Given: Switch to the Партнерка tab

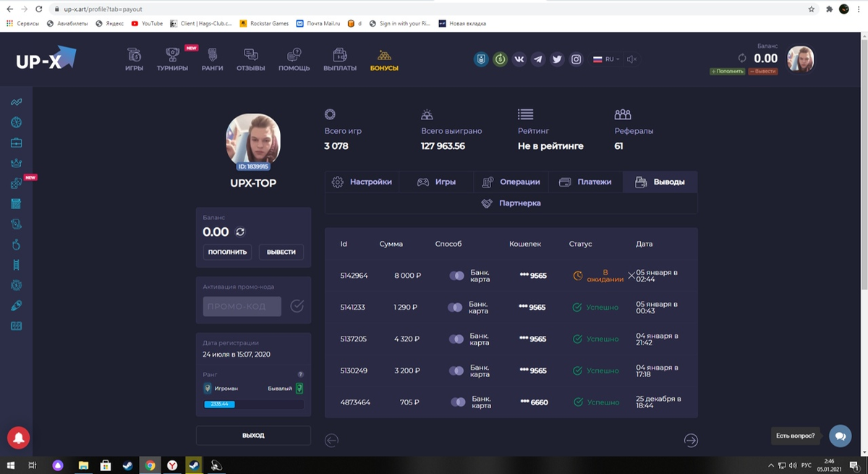Looking at the screenshot, I should [x=511, y=203].
